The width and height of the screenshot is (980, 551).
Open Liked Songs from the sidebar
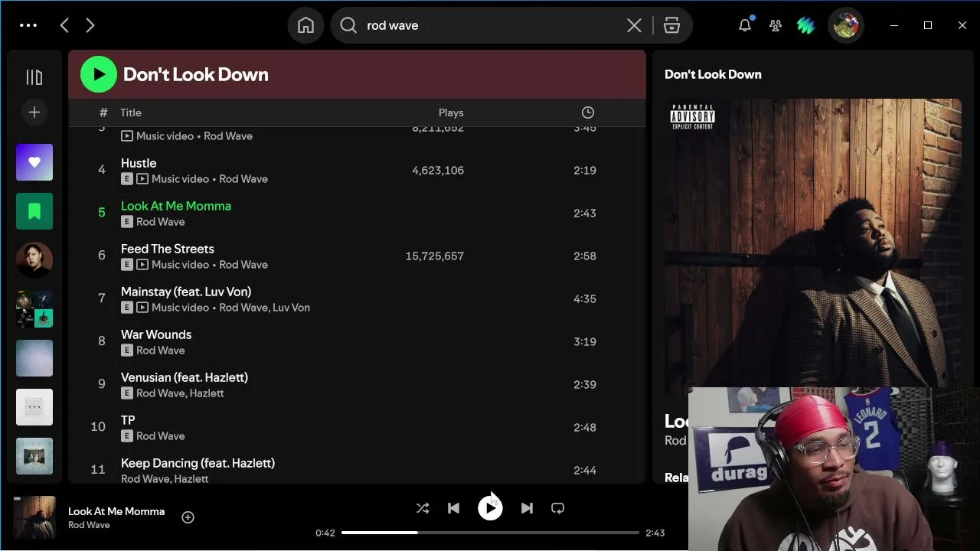34,162
